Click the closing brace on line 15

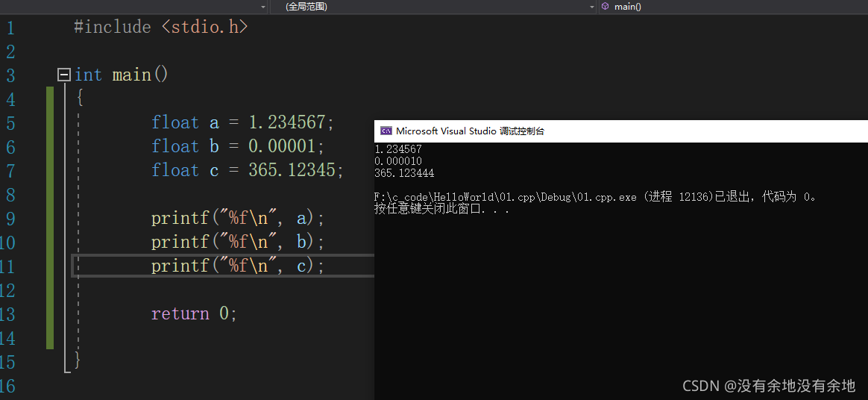click(78, 360)
